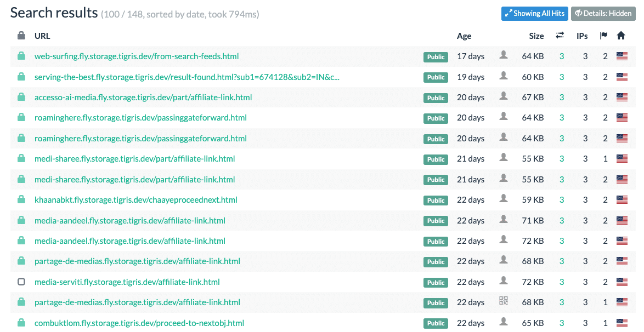Click the '60 KB' size cell

click(x=533, y=77)
